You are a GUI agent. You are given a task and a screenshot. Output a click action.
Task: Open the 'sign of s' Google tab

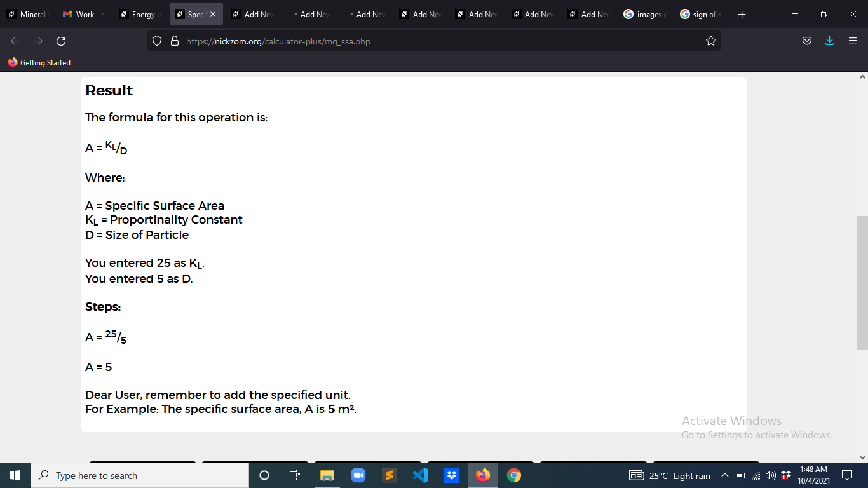pos(701,14)
